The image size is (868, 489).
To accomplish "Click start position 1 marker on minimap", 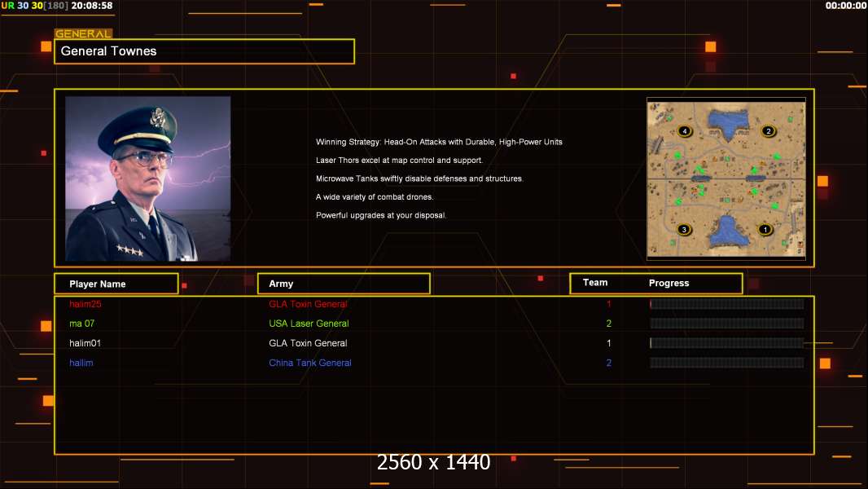I will [765, 230].
